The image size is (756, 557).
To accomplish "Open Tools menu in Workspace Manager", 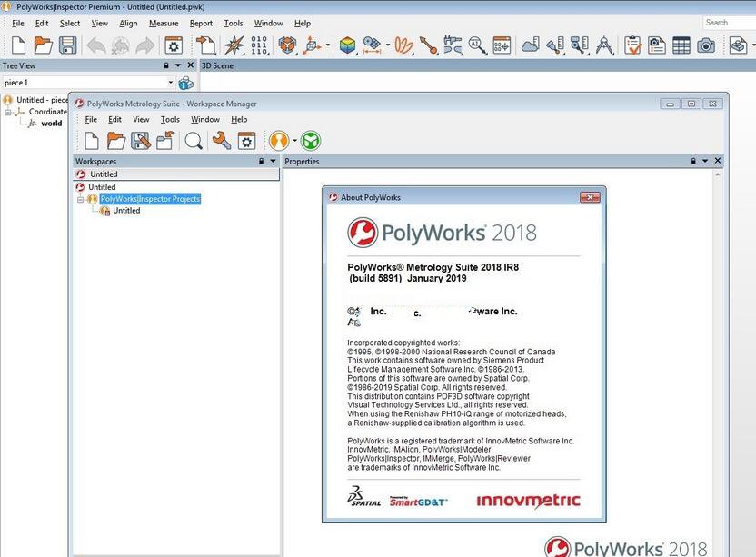I will point(170,119).
